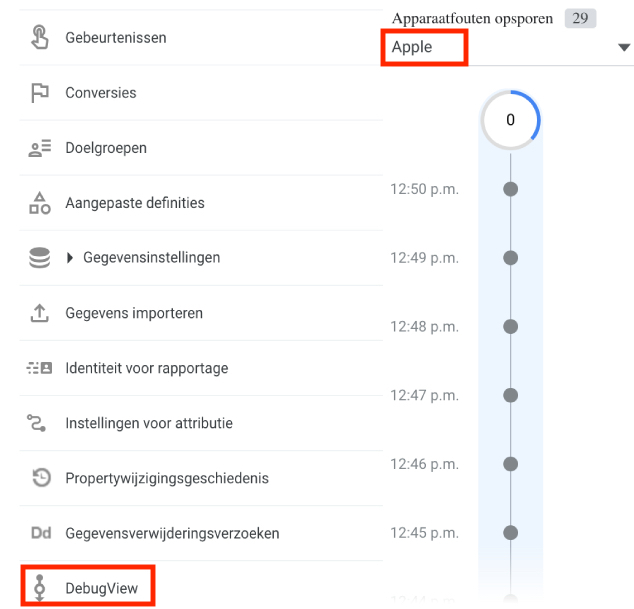Click the Propertywijzigingsgeschiedenis history clock icon
Screen dimensions: 634x609
41,478
